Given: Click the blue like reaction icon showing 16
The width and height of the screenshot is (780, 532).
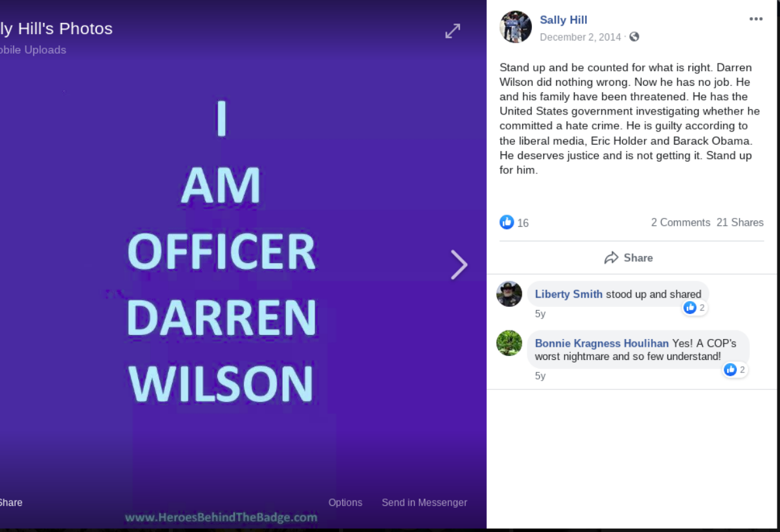Looking at the screenshot, I should coord(506,222).
